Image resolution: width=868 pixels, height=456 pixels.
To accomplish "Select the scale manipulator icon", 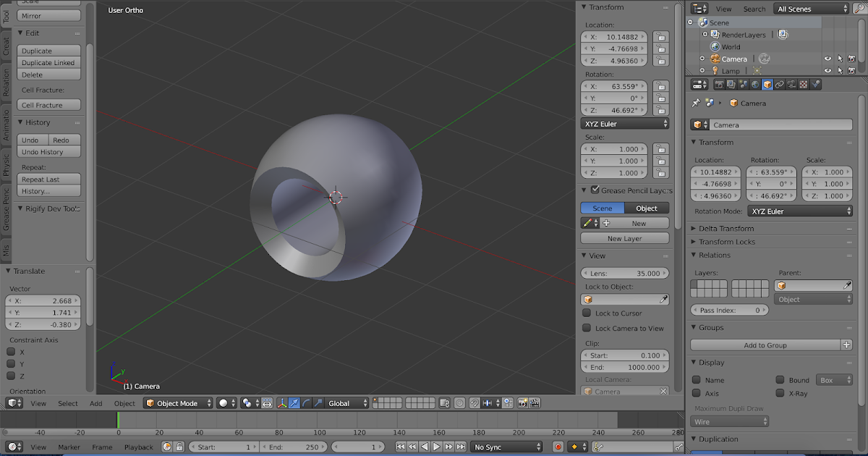I will coord(318,403).
